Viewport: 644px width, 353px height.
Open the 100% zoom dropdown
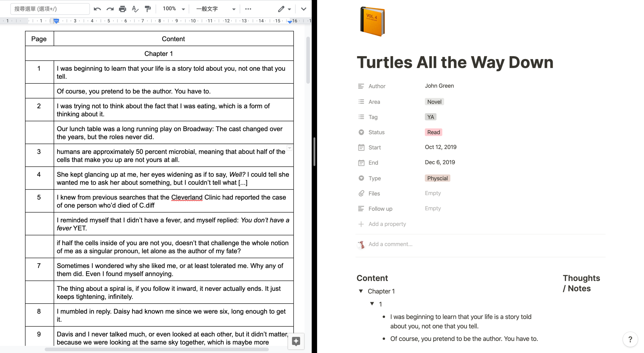174,9
